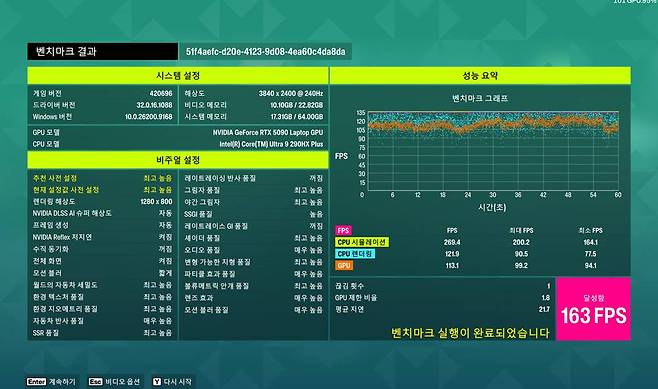Click the 변형 가능한 지형 품질 row
This screenshot has height=389, width=658.
point(253,262)
